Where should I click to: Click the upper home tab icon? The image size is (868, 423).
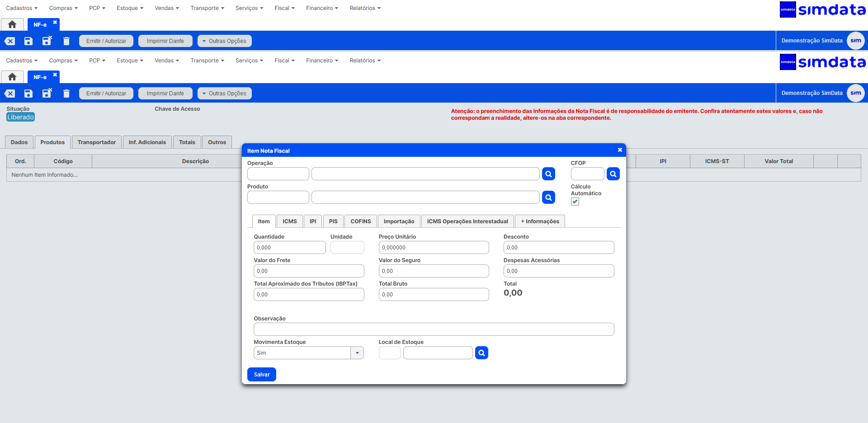click(x=12, y=24)
